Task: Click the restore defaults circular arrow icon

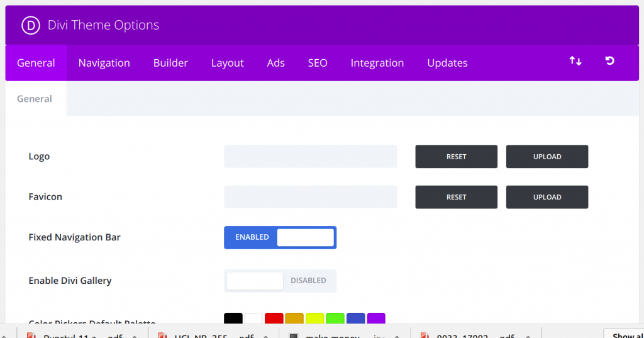Action: [x=609, y=61]
